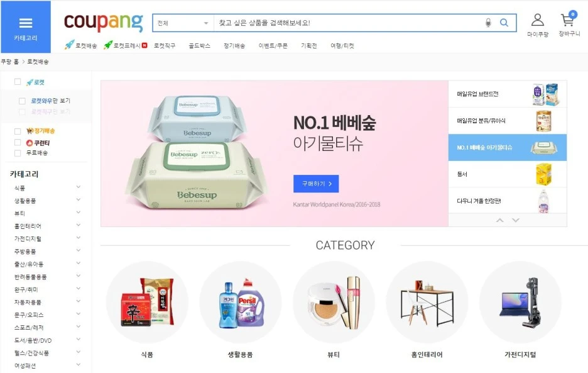Click the blue 구매하기 button
This screenshot has width=588, height=373.
pos(316,184)
